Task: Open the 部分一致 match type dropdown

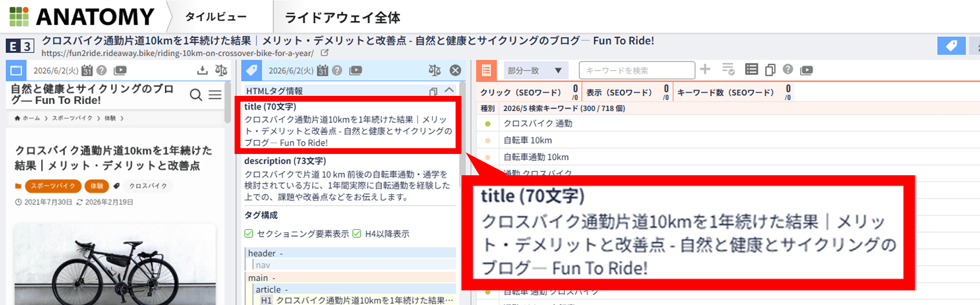Action: tap(535, 71)
